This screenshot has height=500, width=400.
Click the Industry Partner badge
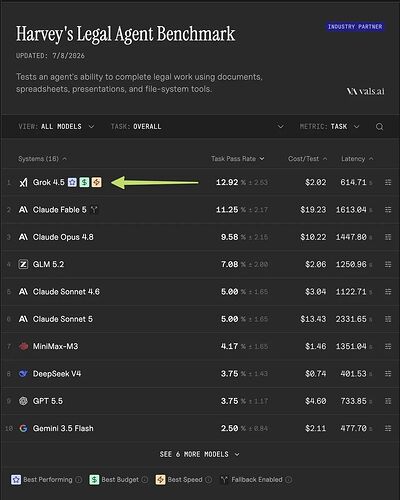pyautogui.click(x=355, y=27)
